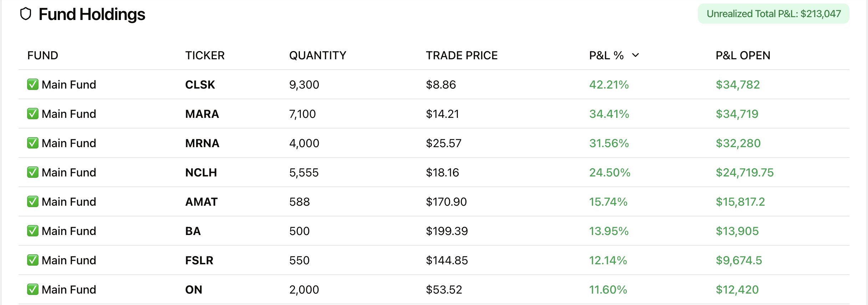Click the Unrealized Total P&L badge

(773, 14)
